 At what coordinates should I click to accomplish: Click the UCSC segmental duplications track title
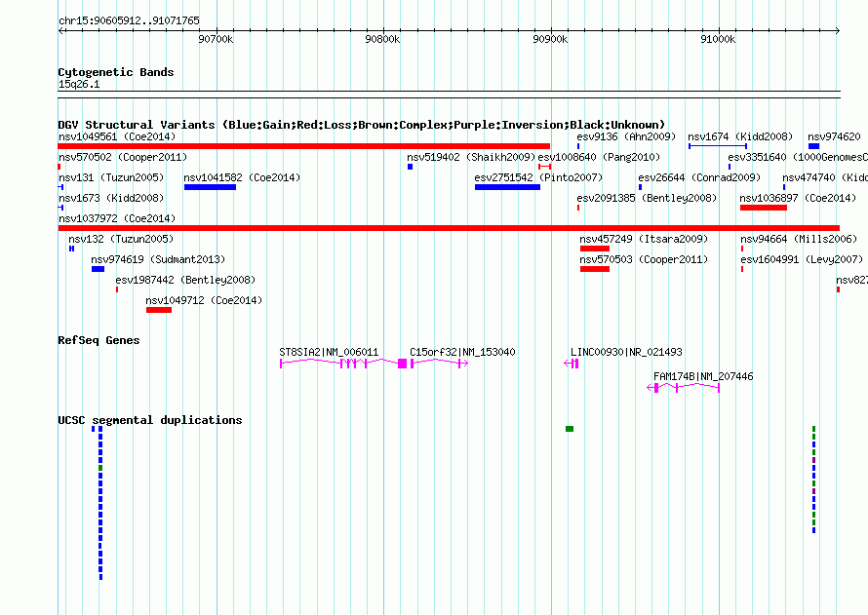click(150, 420)
